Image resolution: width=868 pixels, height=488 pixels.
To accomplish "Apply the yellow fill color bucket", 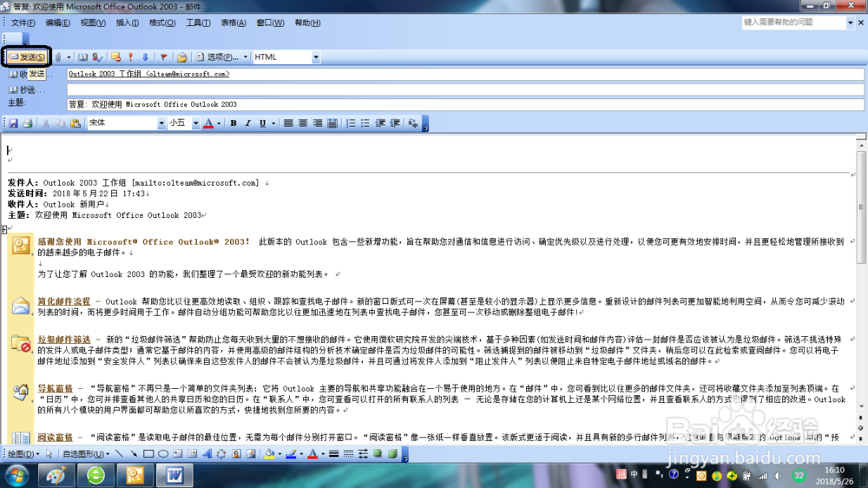I will pos(269,454).
